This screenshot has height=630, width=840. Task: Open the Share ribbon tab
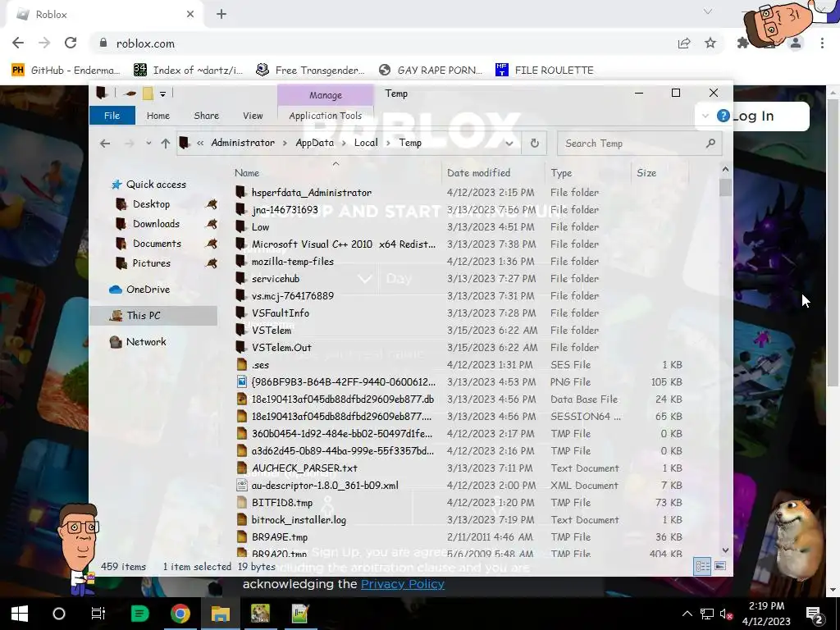click(206, 116)
